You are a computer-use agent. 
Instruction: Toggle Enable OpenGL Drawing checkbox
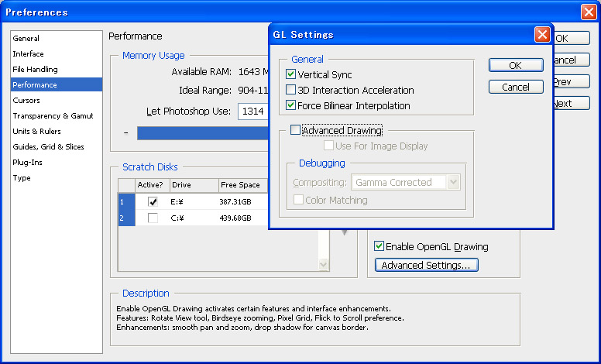pos(379,246)
